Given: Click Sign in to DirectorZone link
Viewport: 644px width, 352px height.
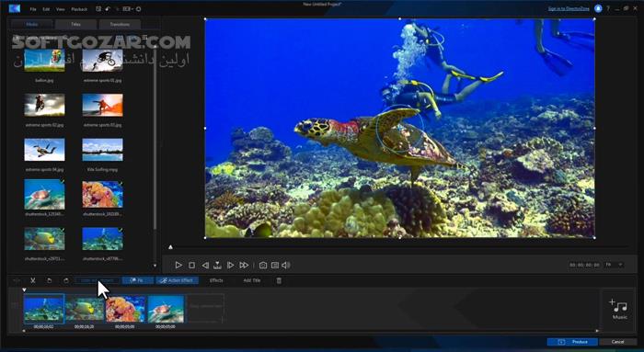Looking at the screenshot, I should coord(569,8).
